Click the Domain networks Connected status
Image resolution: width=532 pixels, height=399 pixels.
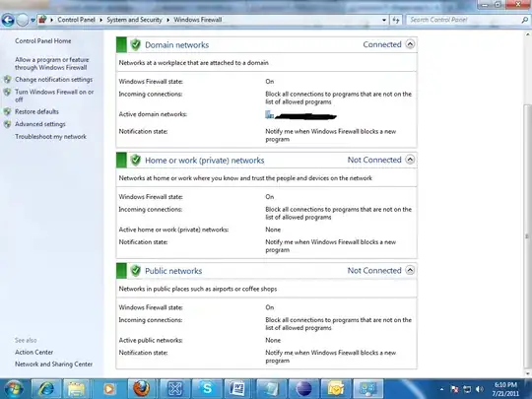382,44
